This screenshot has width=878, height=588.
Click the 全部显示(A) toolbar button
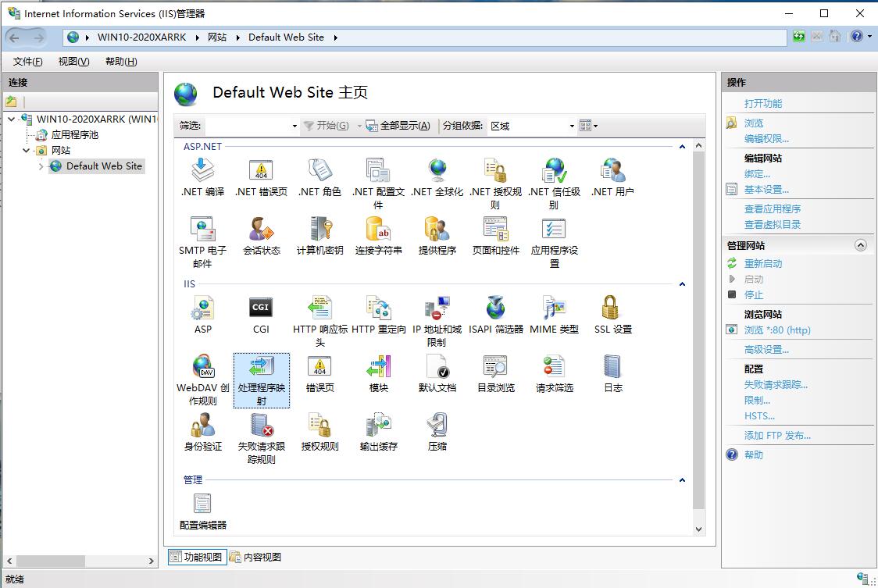pos(398,126)
